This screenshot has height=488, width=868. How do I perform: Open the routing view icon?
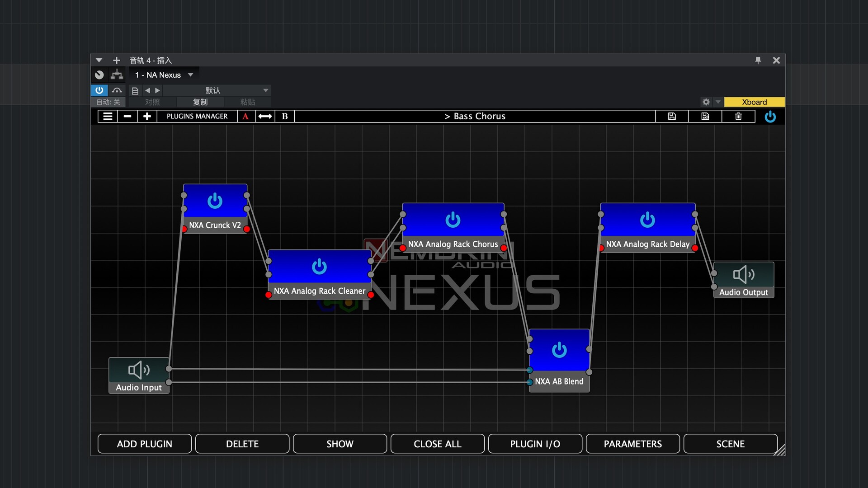[x=117, y=75]
